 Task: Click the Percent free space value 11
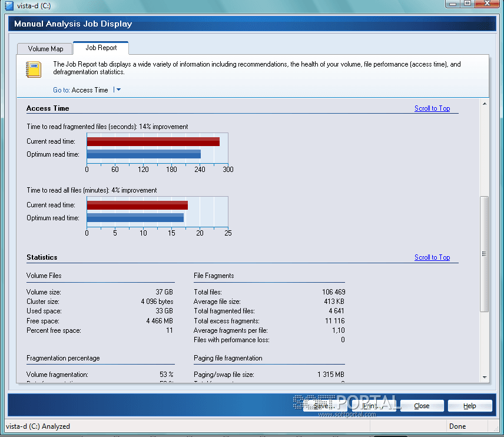click(170, 330)
